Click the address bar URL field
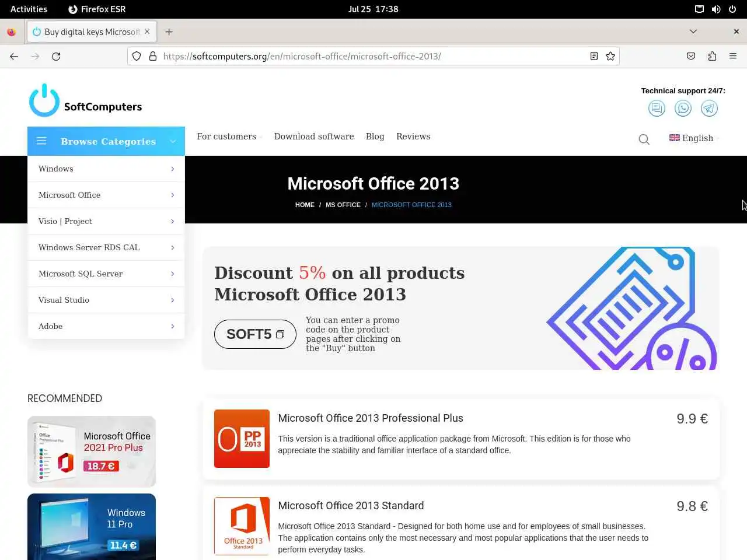Viewport: 747px width, 560px height. pos(373,56)
